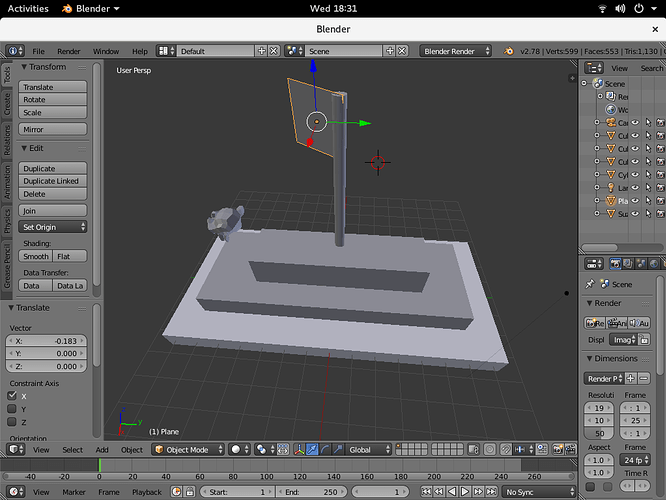This screenshot has width=666, height=500.
Task: Switch to the Create tool shelf tab
Action: (7, 105)
